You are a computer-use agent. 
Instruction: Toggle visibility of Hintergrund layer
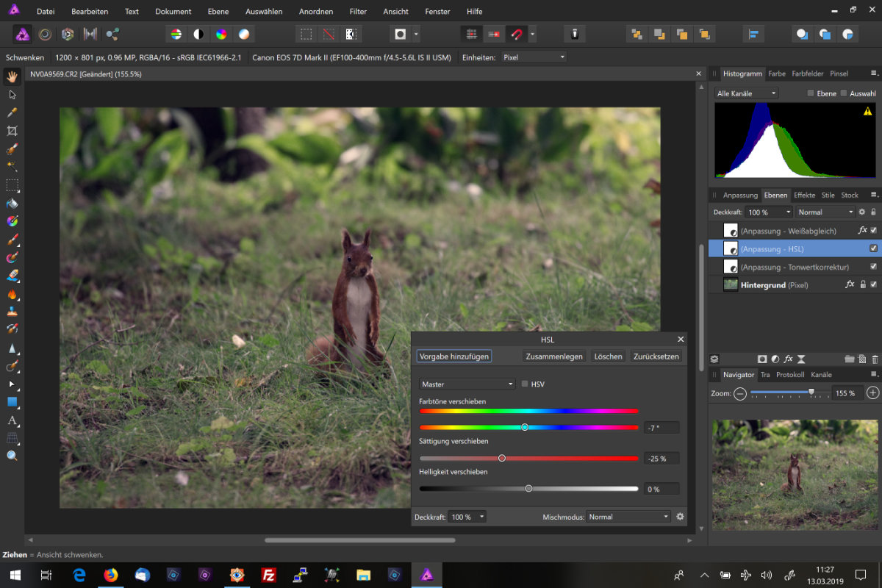click(x=873, y=284)
